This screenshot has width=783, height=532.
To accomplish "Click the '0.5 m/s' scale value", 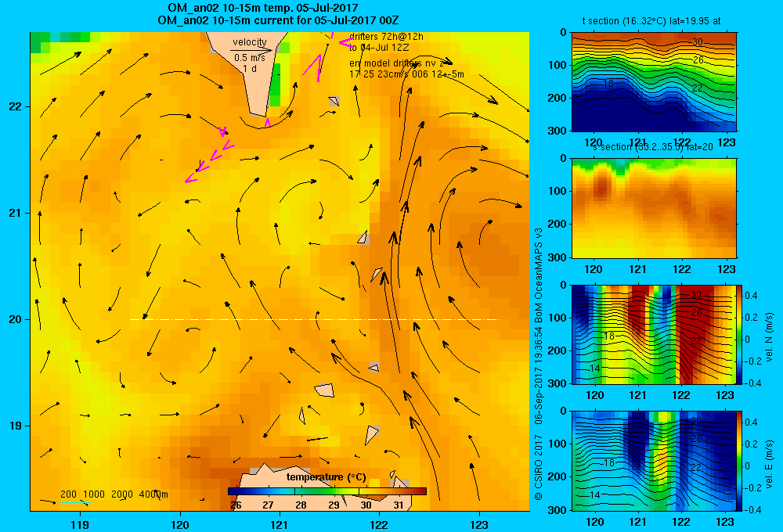I will tap(250, 58).
